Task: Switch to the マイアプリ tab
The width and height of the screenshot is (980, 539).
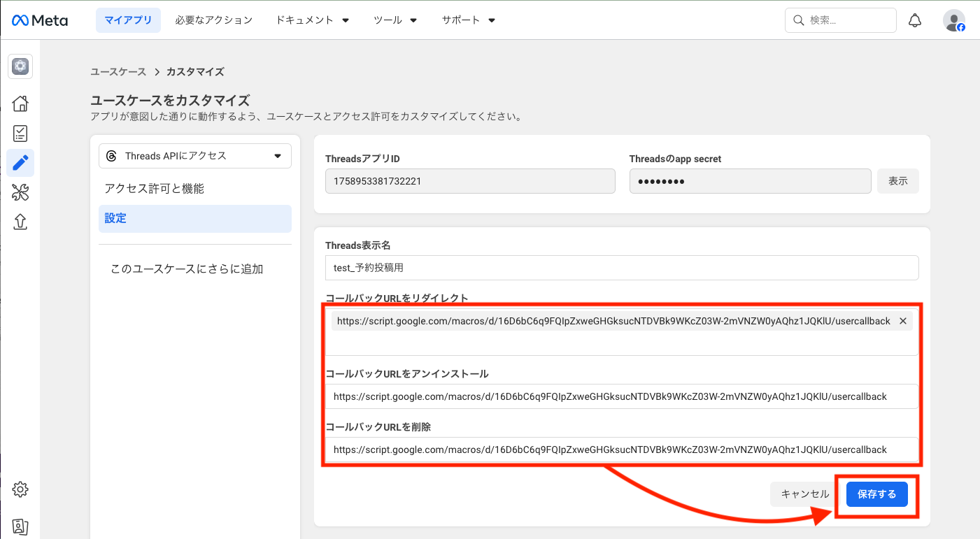Action: tap(128, 20)
